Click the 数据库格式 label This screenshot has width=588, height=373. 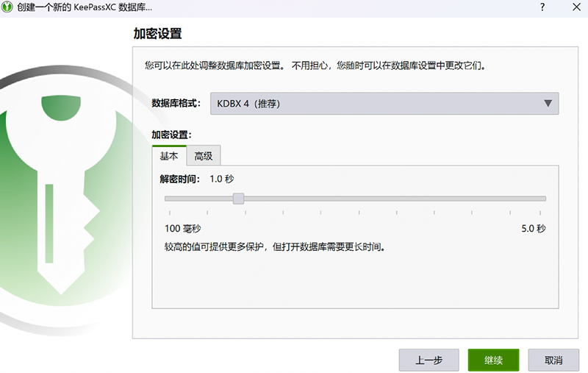(176, 103)
